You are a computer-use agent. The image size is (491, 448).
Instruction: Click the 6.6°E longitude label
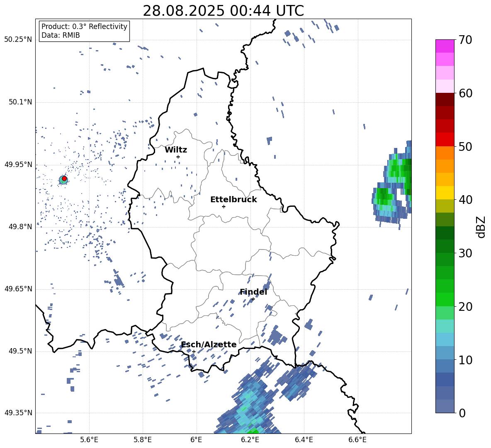(357, 440)
